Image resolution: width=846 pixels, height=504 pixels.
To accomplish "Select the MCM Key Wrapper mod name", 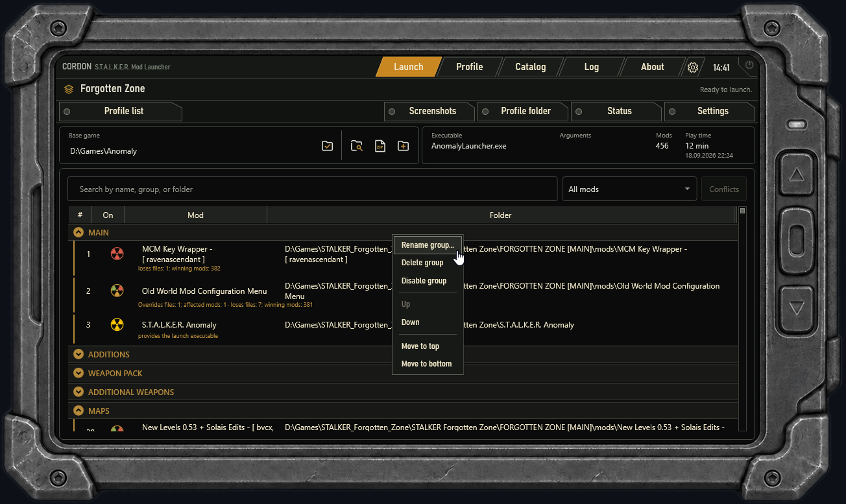I will pyautogui.click(x=177, y=254).
